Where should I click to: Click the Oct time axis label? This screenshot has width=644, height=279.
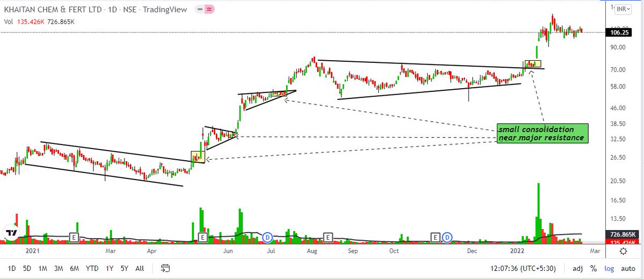pyautogui.click(x=394, y=251)
